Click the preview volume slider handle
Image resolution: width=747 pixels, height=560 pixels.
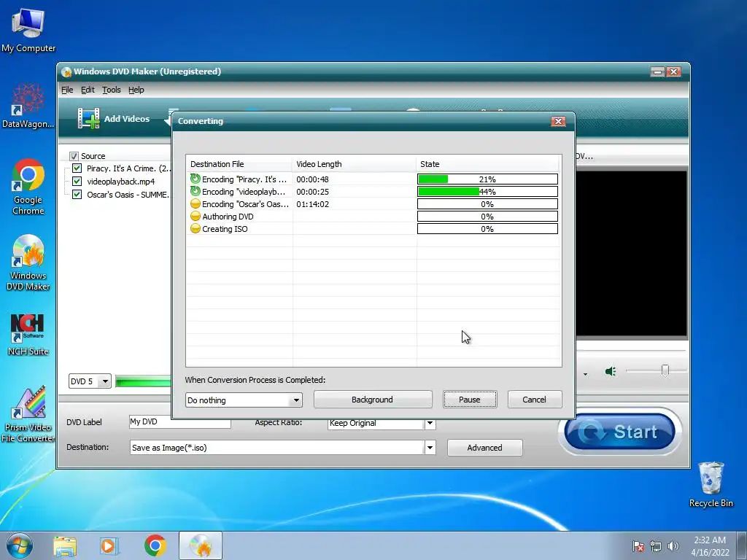(x=665, y=370)
